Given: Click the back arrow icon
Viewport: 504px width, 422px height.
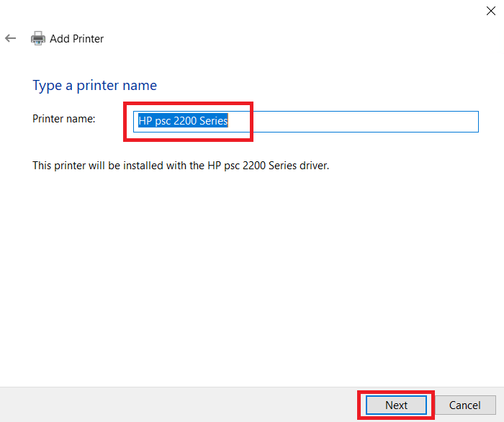Looking at the screenshot, I should coord(11,38).
